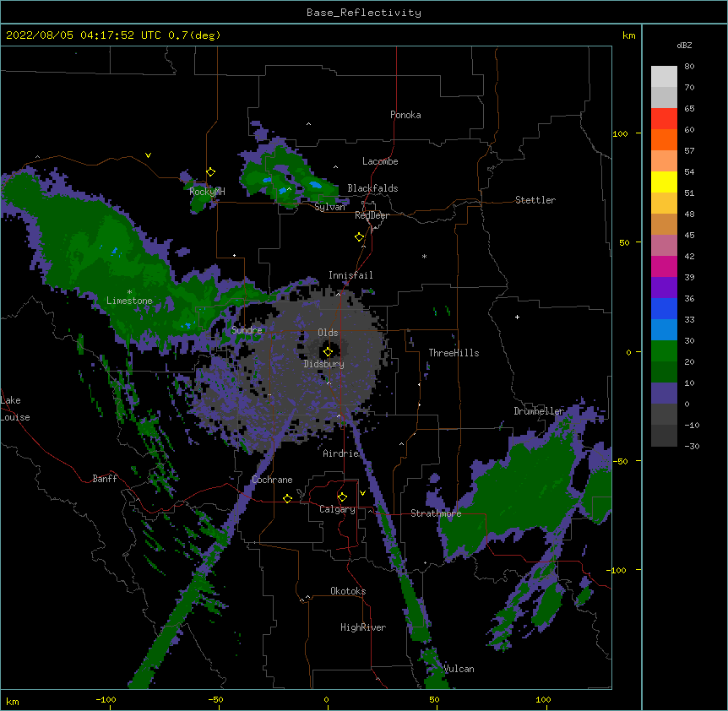The height and width of the screenshot is (711, 728).
Task: Click the Banff label
Action: pyautogui.click(x=105, y=479)
